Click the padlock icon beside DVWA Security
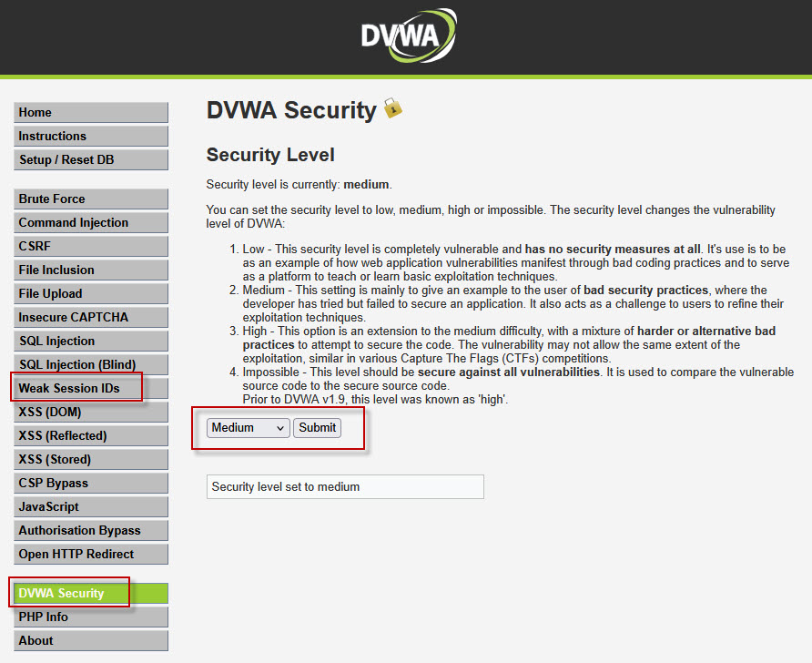 (x=393, y=108)
